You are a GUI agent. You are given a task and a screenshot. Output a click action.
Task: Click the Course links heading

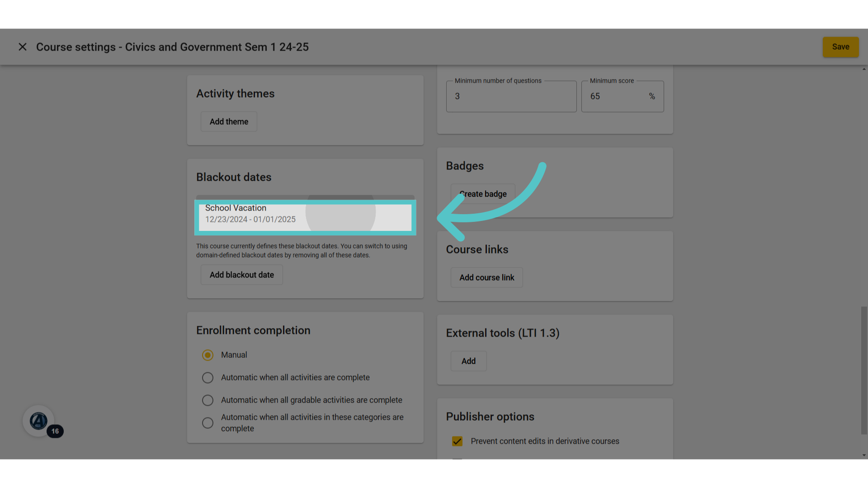(x=477, y=249)
